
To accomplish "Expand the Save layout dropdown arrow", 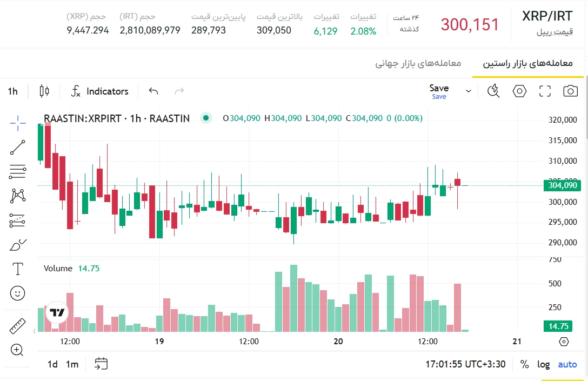I will pyautogui.click(x=469, y=91).
